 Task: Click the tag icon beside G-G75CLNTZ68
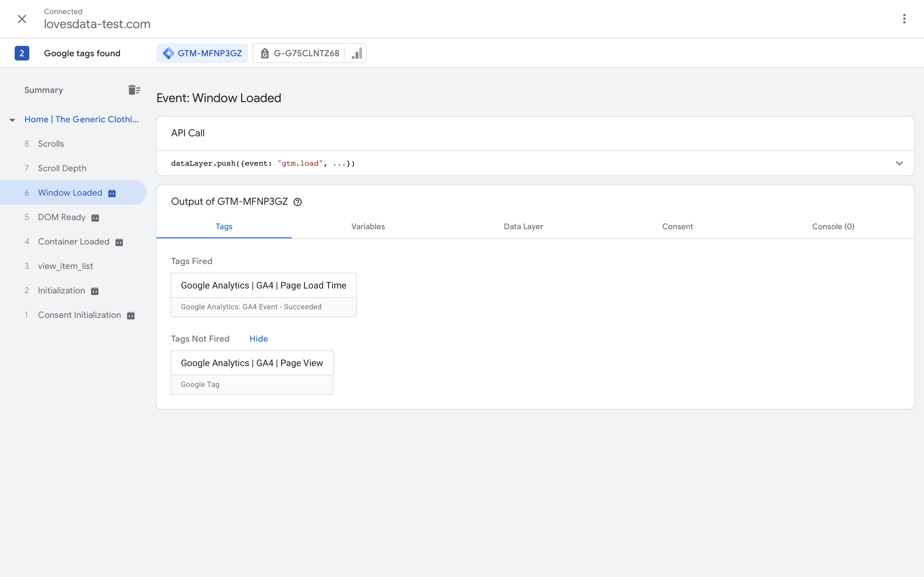tap(265, 53)
